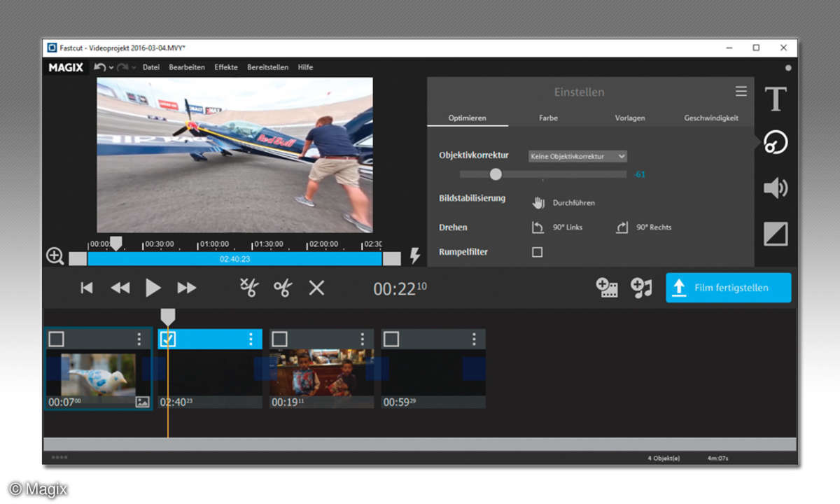Click the 00:22 timecode display
840x504 pixels.
[x=400, y=288]
